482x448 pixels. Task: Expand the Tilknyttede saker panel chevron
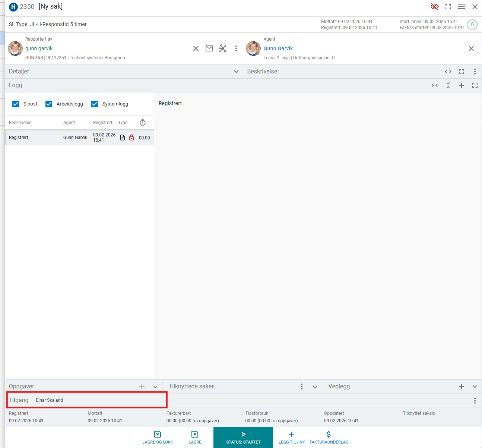315,387
